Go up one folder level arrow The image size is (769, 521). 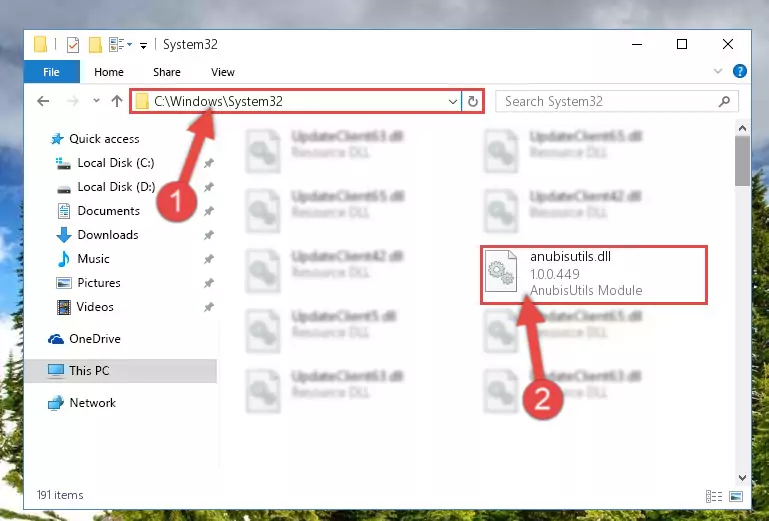[x=117, y=101]
